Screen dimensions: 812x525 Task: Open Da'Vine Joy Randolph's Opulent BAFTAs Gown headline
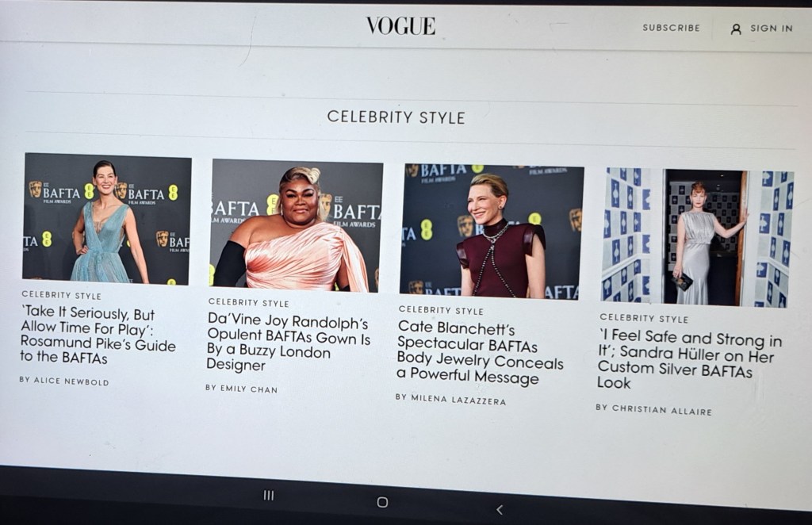[x=288, y=343]
